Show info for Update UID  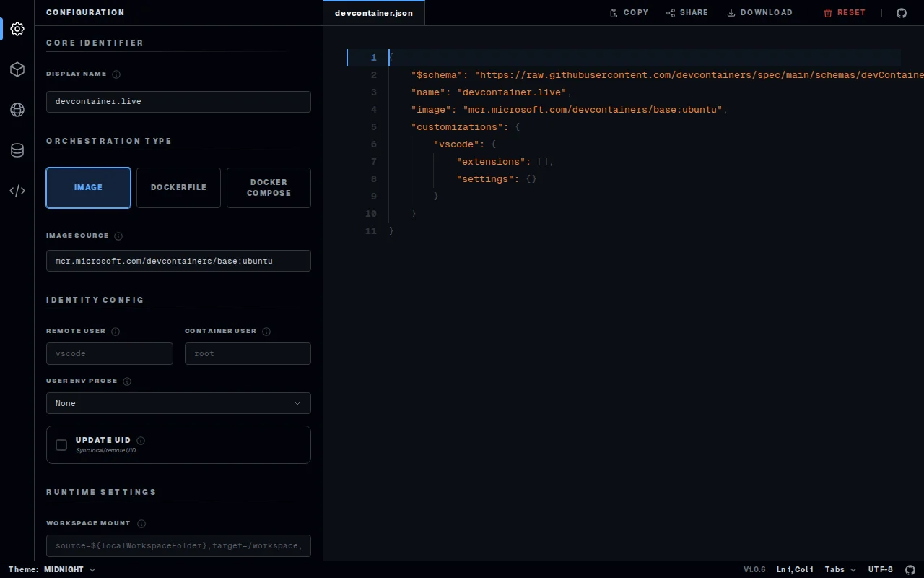tap(141, 441)
